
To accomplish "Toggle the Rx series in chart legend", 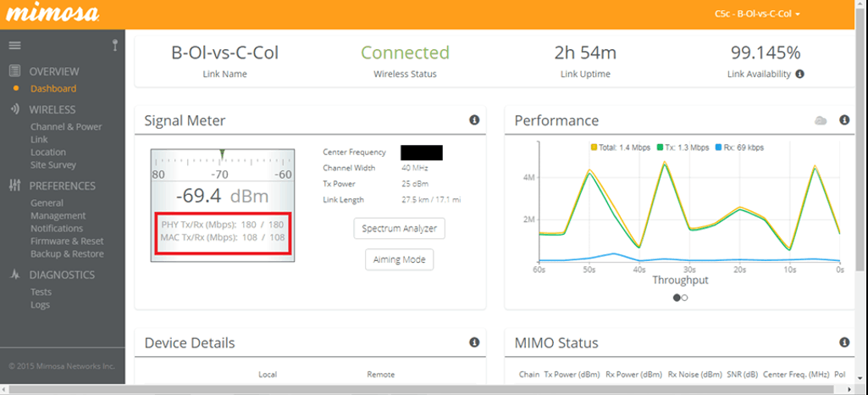I will point(739,147).
